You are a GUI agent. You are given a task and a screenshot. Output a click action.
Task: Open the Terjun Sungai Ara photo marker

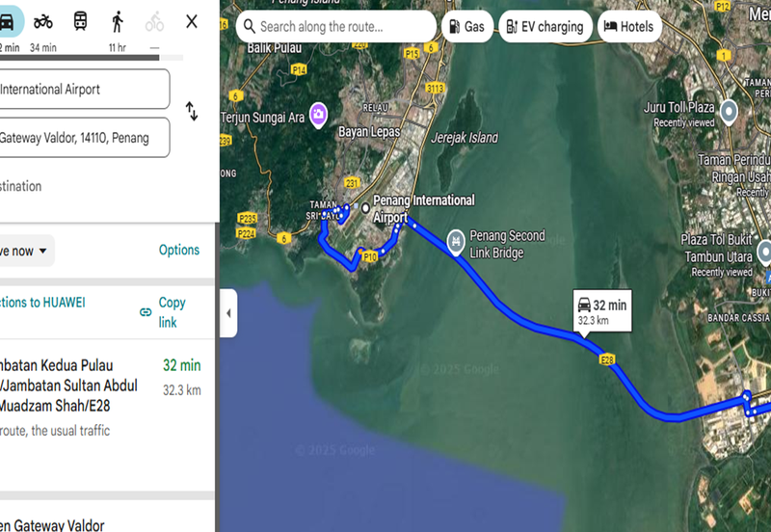pos(318,115)
